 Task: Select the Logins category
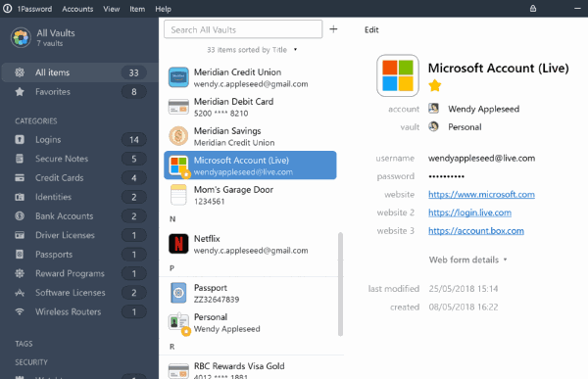point(79,139)
